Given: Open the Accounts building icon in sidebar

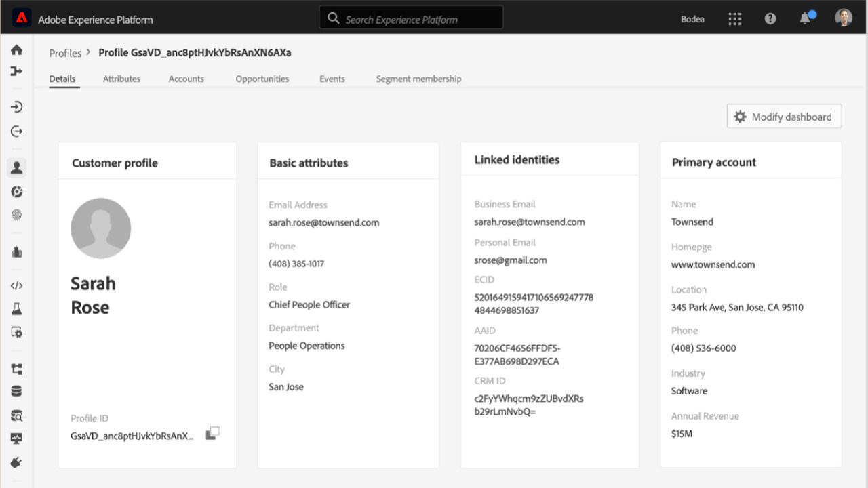Looking at the screenshot, I should point(17,251).
